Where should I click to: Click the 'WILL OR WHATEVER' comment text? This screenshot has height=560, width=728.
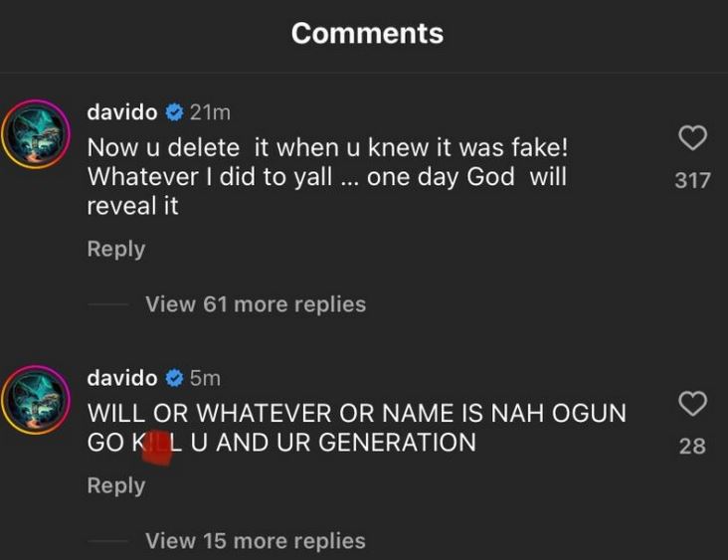click(356, 426)
